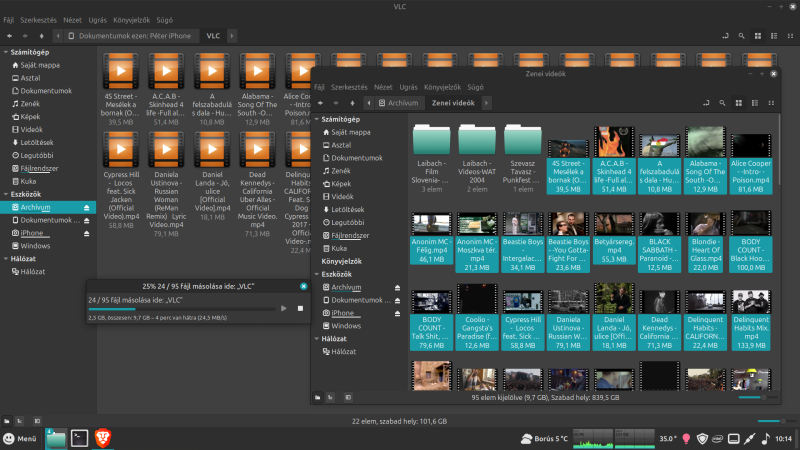Click 'Dokumentumok ezen: Péter iPhone' path button
Screen dimensions: 800x450
130,36
